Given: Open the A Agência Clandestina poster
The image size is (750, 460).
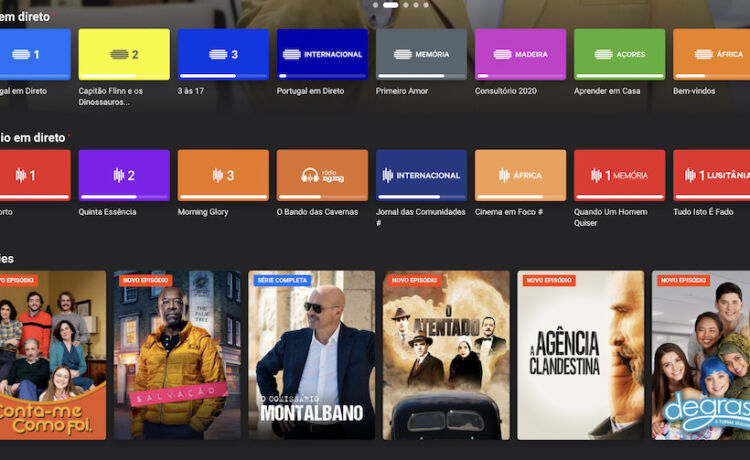Looking at the screenshot, I should click(x=580, y=355).
